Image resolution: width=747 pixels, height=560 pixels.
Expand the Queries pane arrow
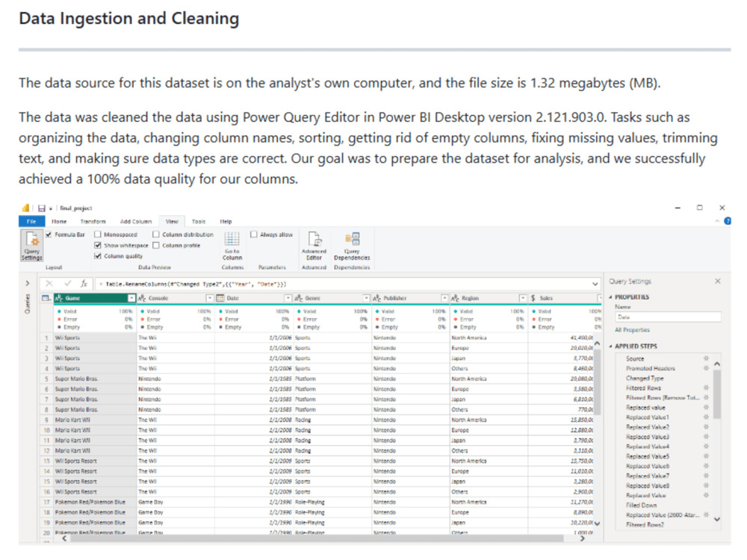click(27, 283)
